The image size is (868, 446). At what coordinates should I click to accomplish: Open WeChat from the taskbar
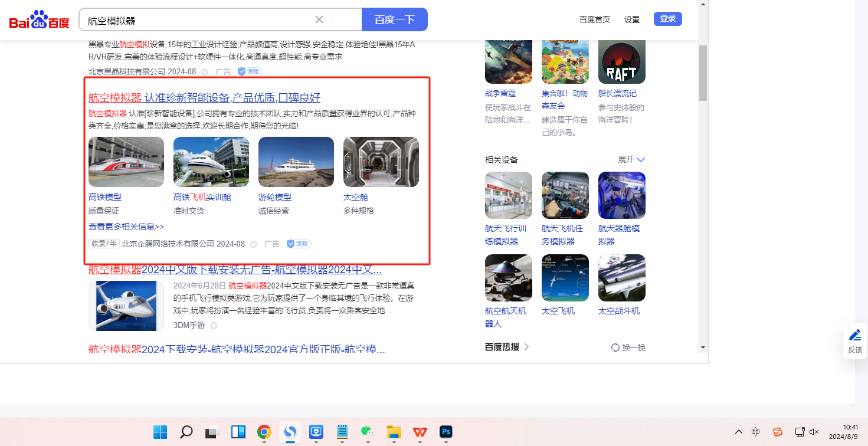pyautogui.click(x=368, y=432)
